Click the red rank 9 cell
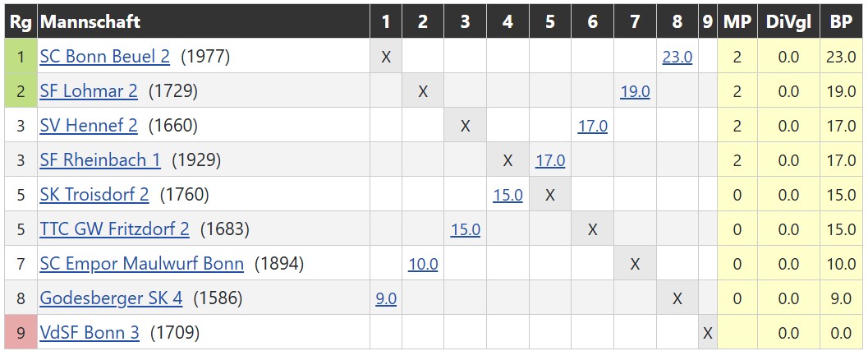This screenshot has width=868, height=351. tap(21, 333)
